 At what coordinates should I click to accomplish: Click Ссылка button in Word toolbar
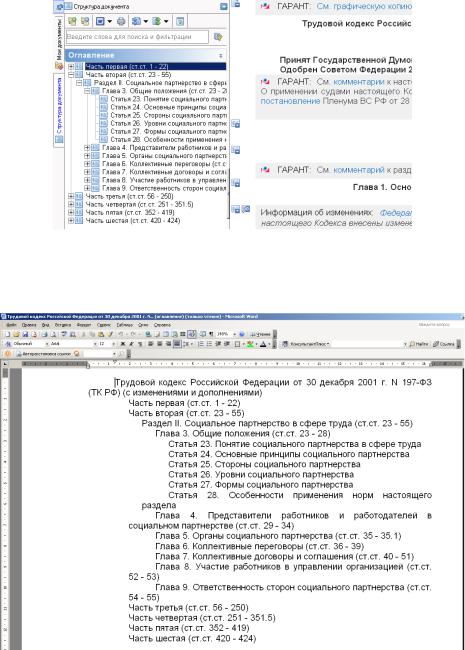pyautogui.click(x=443, y=344)
